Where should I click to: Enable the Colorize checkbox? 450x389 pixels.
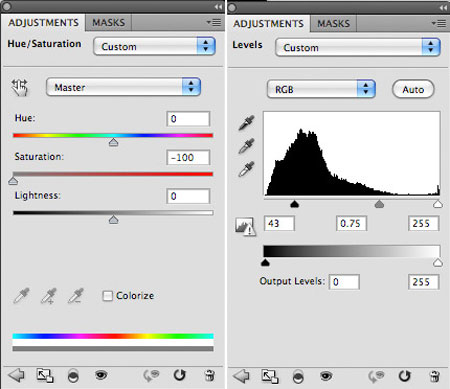click(107, 296)
